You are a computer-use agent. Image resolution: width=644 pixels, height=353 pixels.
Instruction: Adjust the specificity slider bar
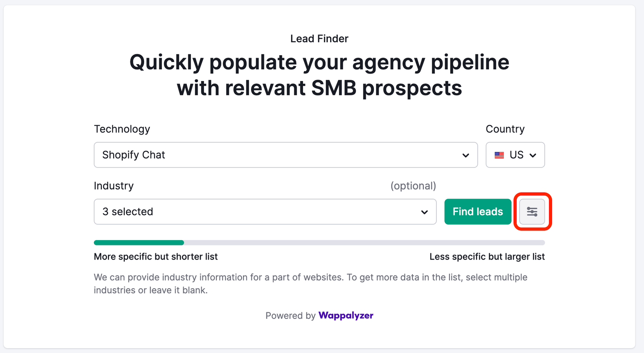click(319, 242)
